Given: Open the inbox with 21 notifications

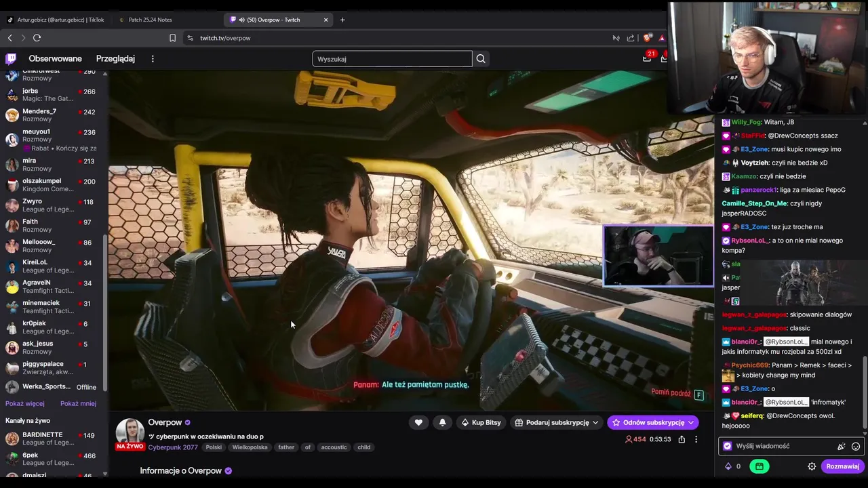Looking at the screenshot, I should (648, 58).
